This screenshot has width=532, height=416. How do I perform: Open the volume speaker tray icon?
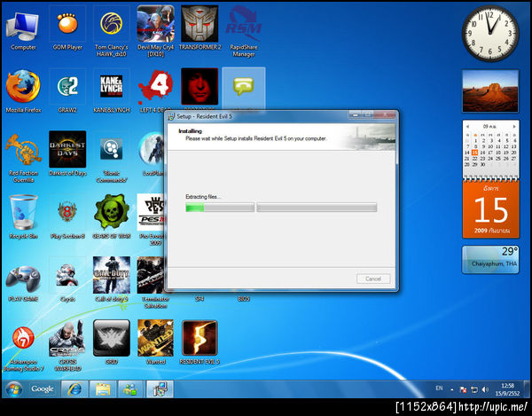[x=485, y=390]
